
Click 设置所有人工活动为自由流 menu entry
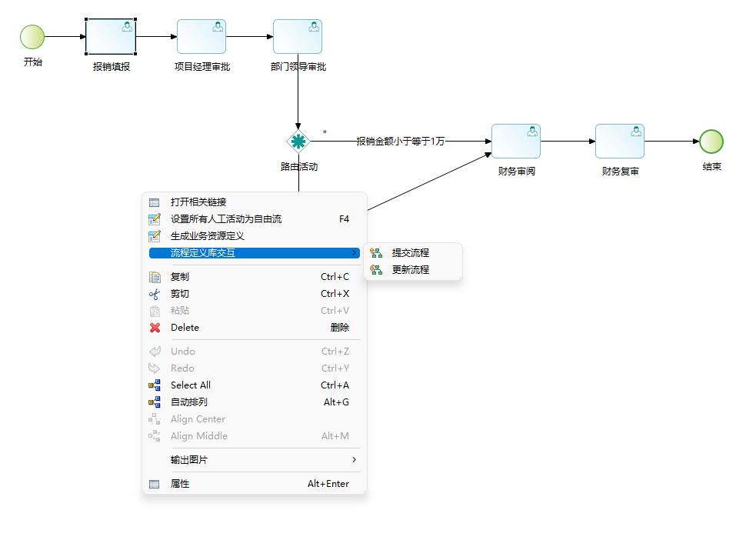pos(226,219)
